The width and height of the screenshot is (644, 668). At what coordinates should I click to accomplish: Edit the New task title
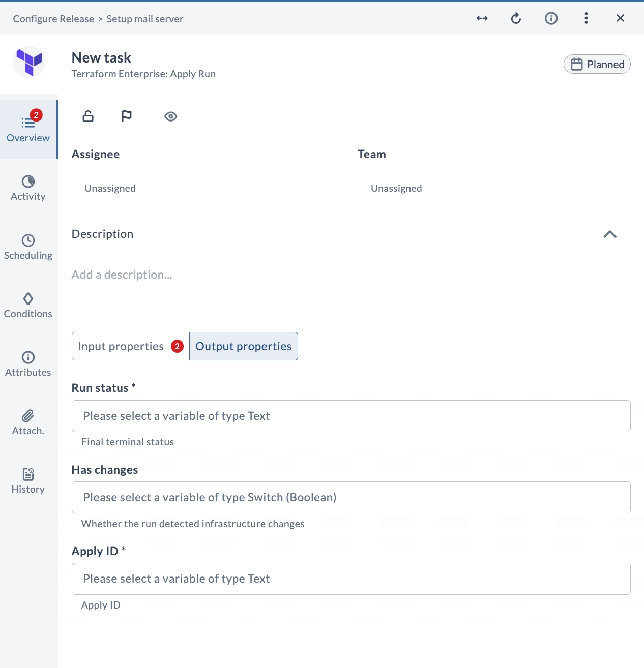[101, 57]
